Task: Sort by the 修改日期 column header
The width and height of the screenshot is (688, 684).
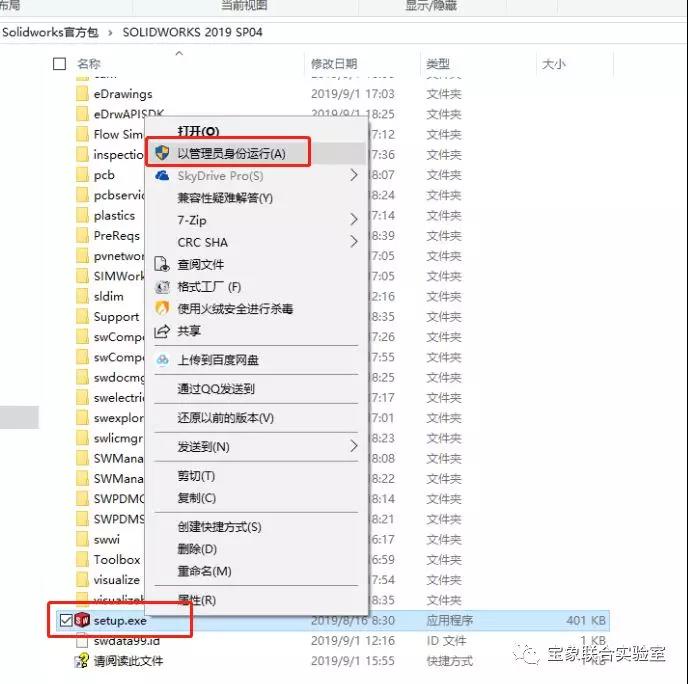Action: pos(334,64)
